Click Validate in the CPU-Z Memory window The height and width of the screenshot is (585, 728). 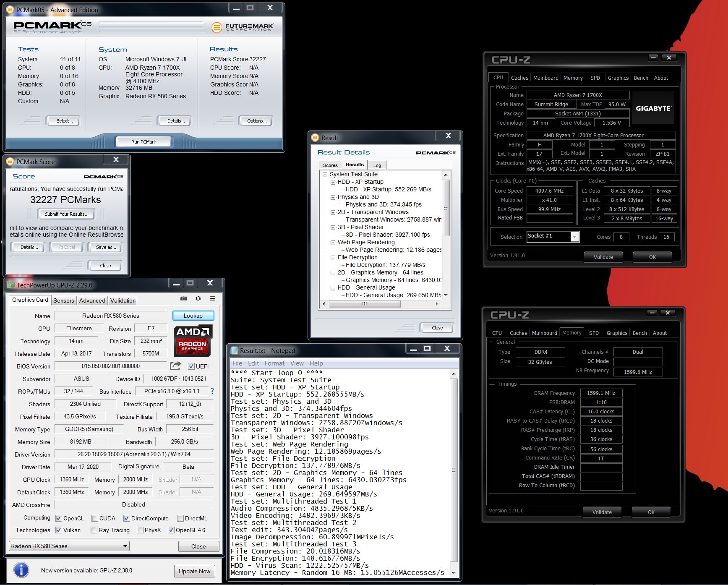tap(602, 512)
